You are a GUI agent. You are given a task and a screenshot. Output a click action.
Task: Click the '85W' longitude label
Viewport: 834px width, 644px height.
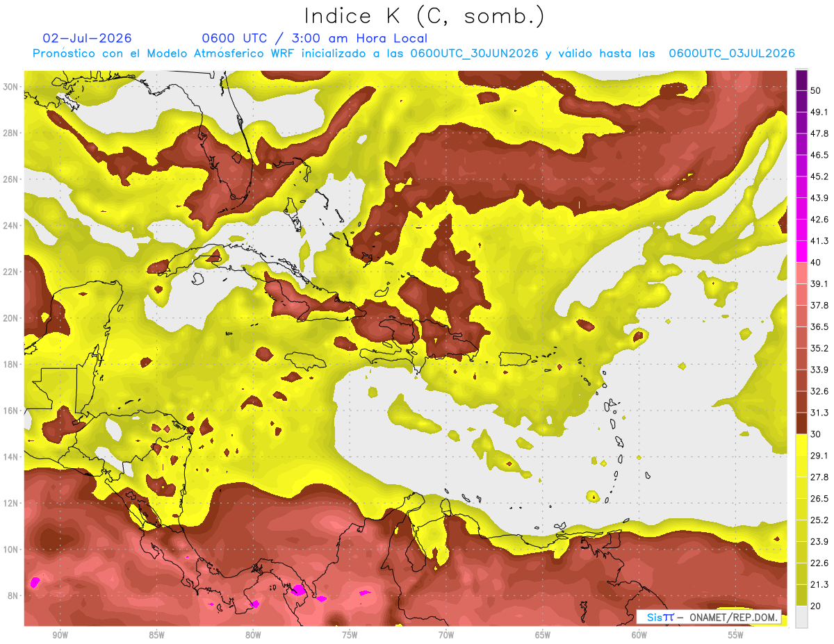(156, 636)
